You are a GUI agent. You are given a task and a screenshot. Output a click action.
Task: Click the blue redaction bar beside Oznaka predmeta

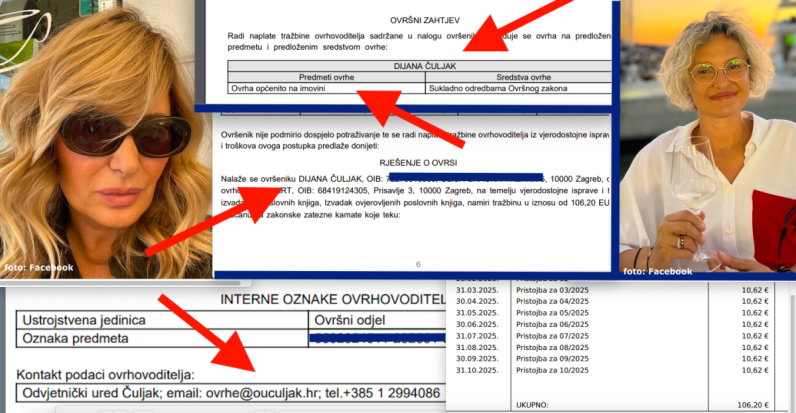pyautogui.click(x=378, y=338)
